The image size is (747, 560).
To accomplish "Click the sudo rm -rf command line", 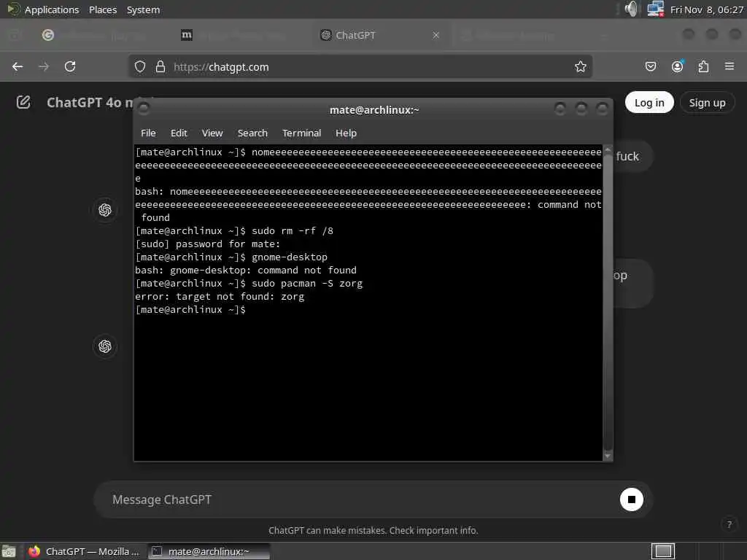I will [234, 231].
